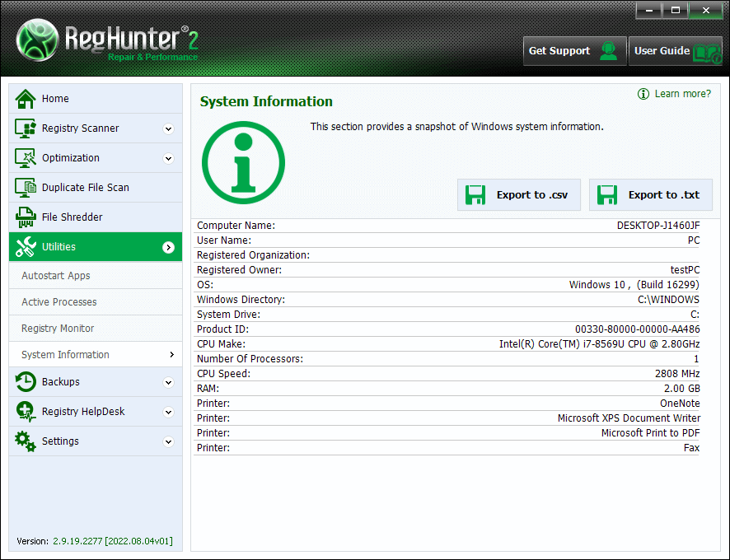Expand the Optimization section chevron

pyautogui.click(x=168, y=158)
